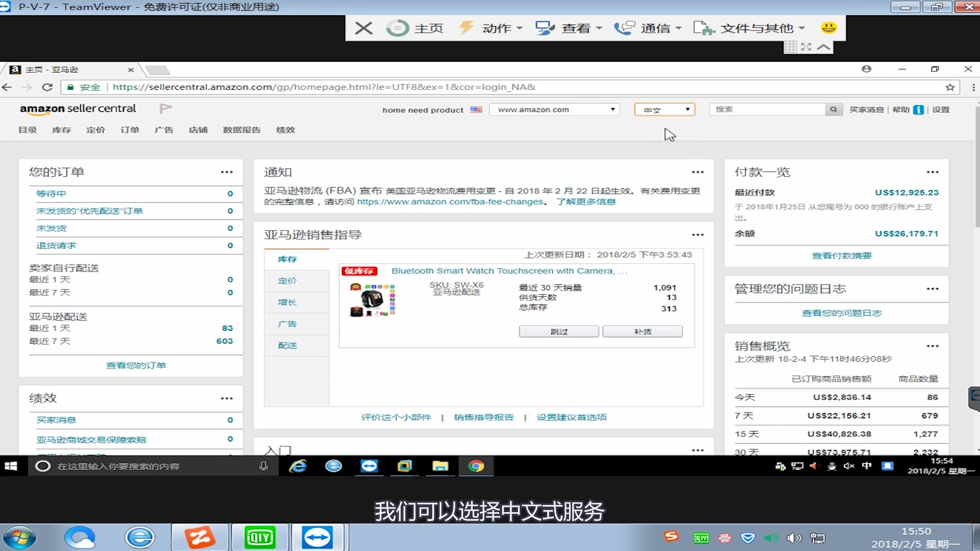Click the remote Cortana search box
The width and height of the screenshot is (980, 551).
pyautogui.click(x=153, y=466)
